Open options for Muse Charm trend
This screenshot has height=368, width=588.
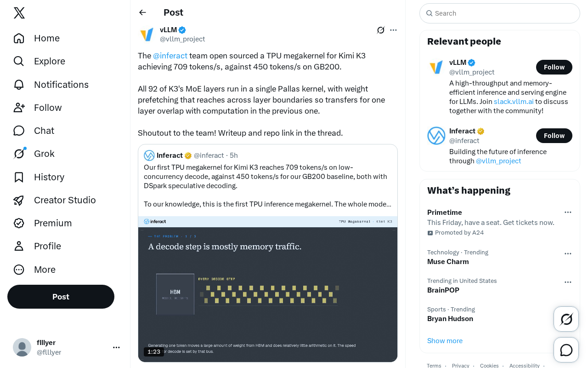pyautogui.click(x=568, y=253)
